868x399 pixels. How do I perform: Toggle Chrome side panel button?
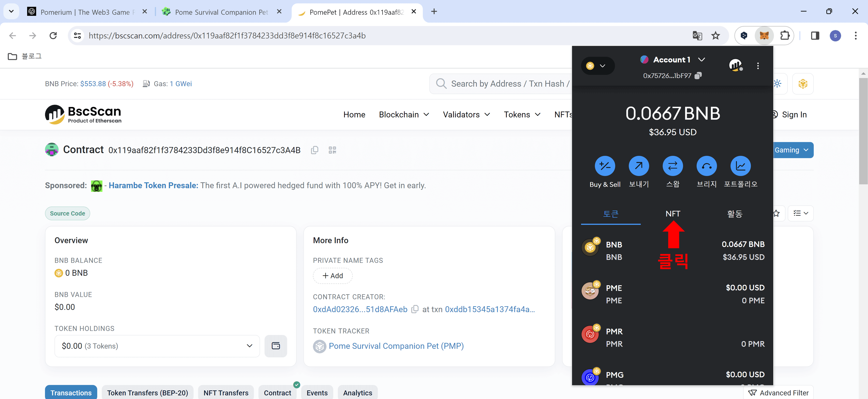[815, 35]
